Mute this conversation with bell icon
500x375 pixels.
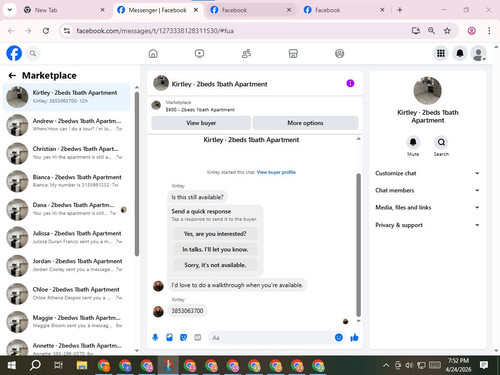[413, 142]
